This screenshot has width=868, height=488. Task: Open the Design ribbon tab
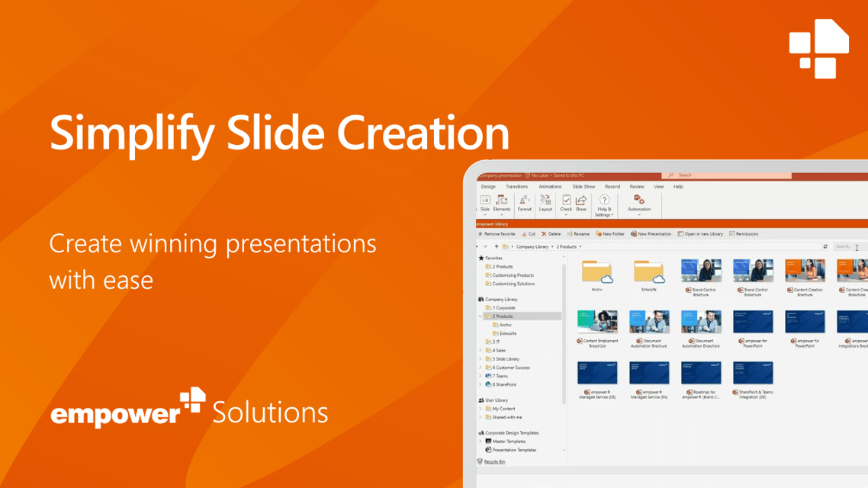(488, 187)
